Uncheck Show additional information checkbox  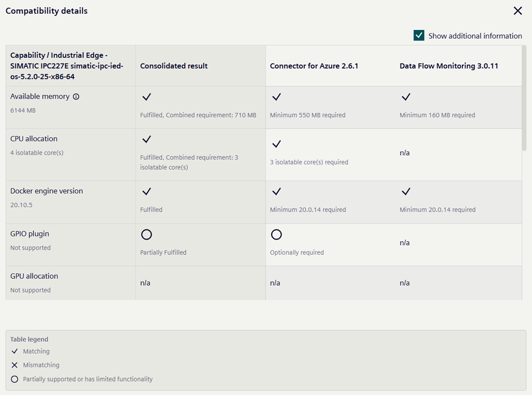click(419, 35)
